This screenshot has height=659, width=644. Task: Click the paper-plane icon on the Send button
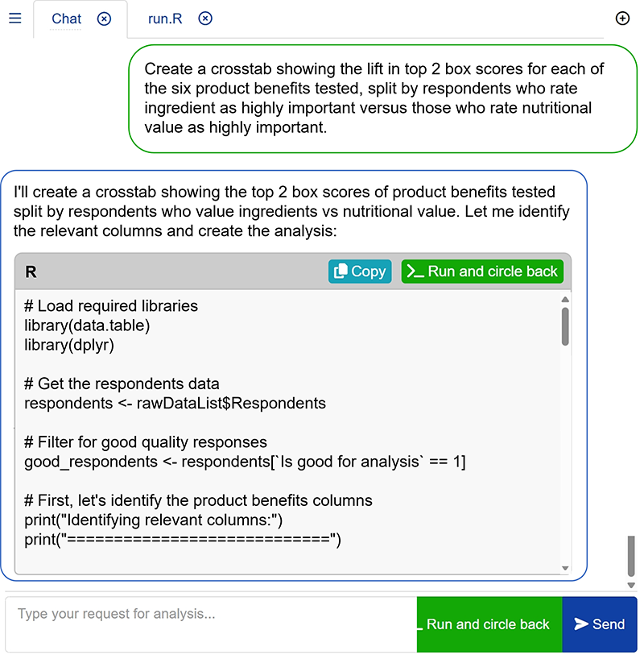pos(581,624)
